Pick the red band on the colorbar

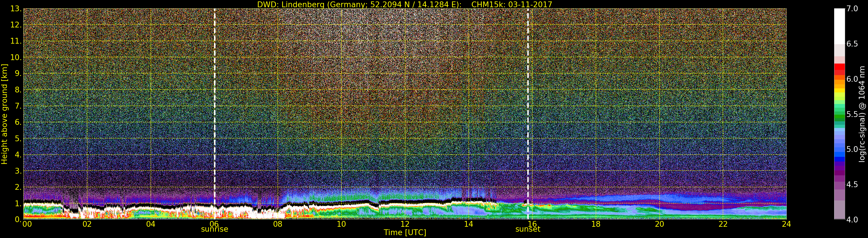839,69
